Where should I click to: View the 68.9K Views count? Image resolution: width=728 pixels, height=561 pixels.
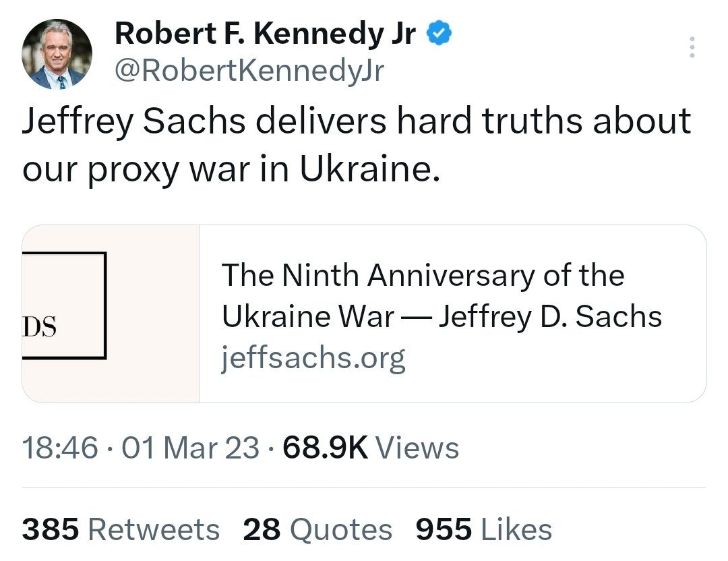tap(371, 448)
